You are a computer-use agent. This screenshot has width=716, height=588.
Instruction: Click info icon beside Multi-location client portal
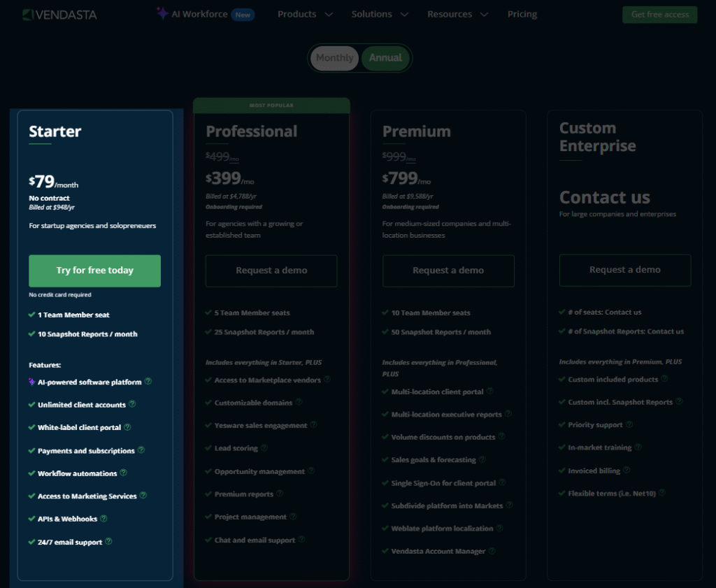tap(490, 392)
